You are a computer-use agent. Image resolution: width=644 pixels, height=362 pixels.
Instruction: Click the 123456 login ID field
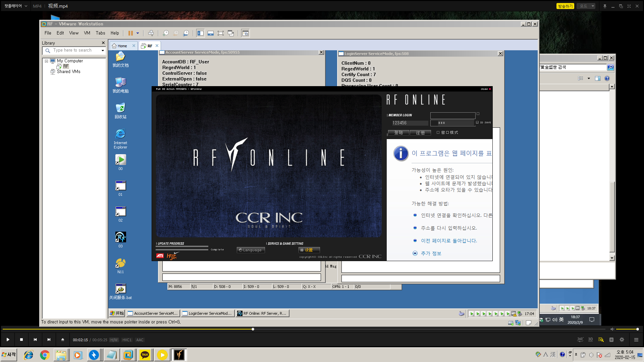coord(410,123)
